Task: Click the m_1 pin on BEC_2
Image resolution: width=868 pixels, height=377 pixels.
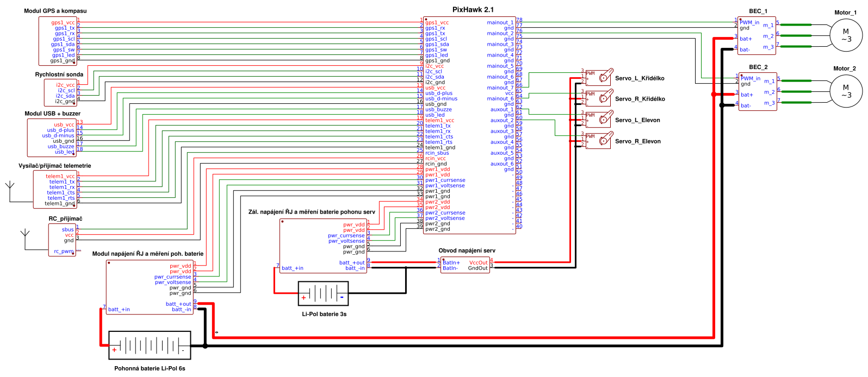Action: point(769,81)
